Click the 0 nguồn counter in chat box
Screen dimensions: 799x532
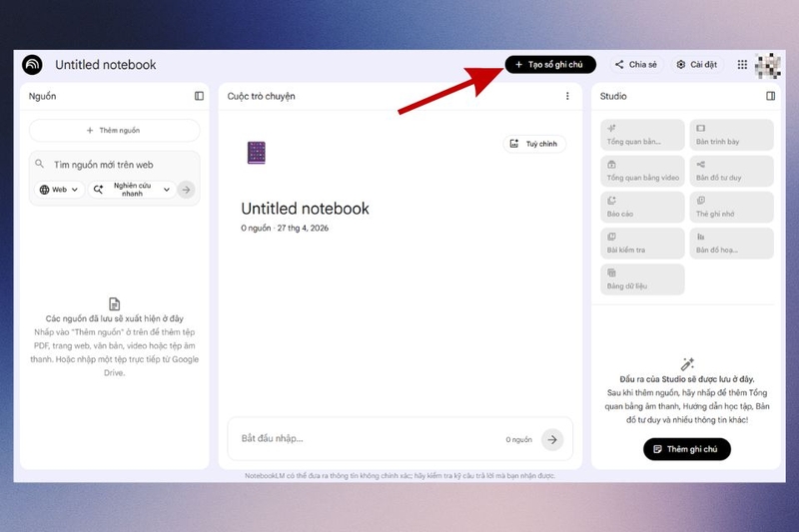[518, 440]
